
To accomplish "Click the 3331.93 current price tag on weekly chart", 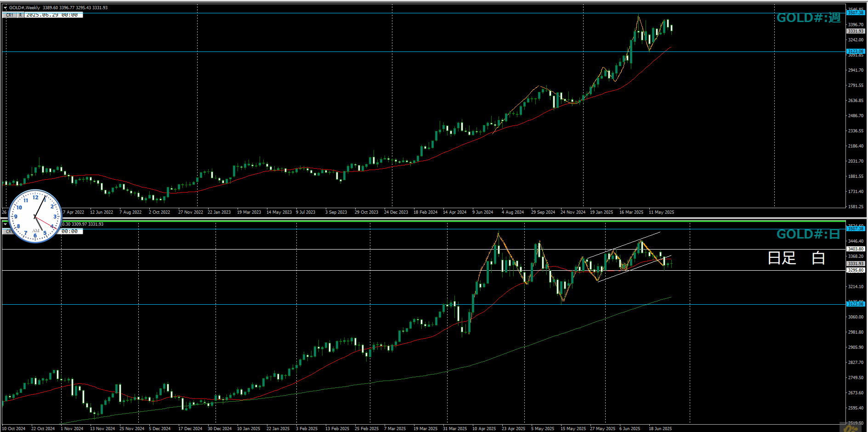I will pos(856,31).
